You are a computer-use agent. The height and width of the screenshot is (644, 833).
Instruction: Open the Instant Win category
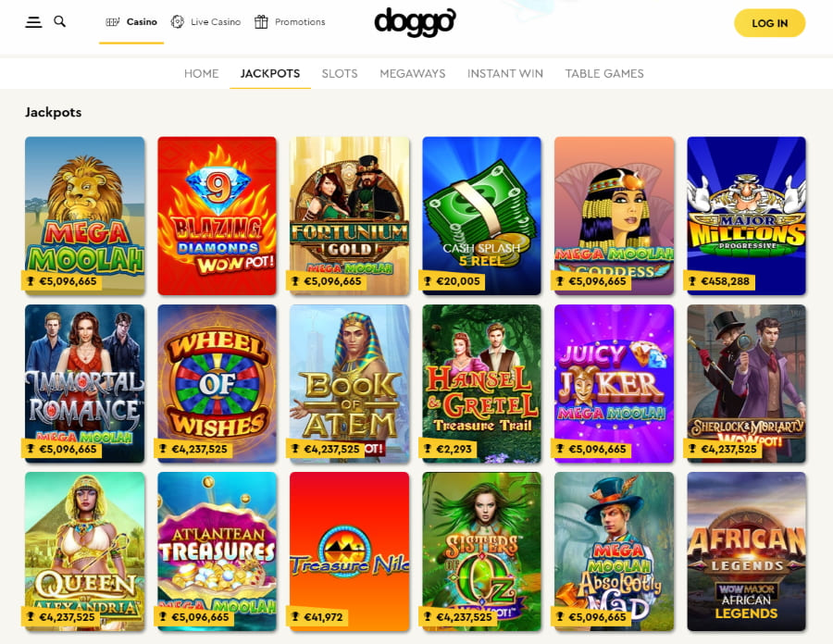click(x=505, y=73)
